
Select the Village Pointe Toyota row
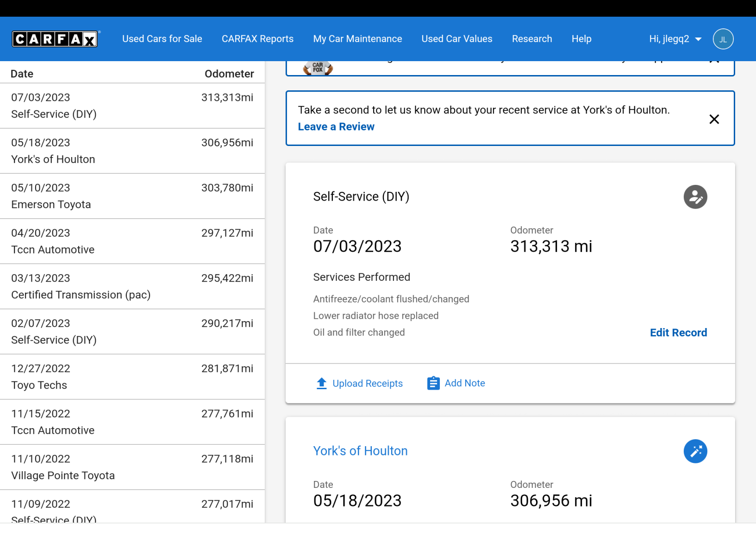click(x=132, y=467)
